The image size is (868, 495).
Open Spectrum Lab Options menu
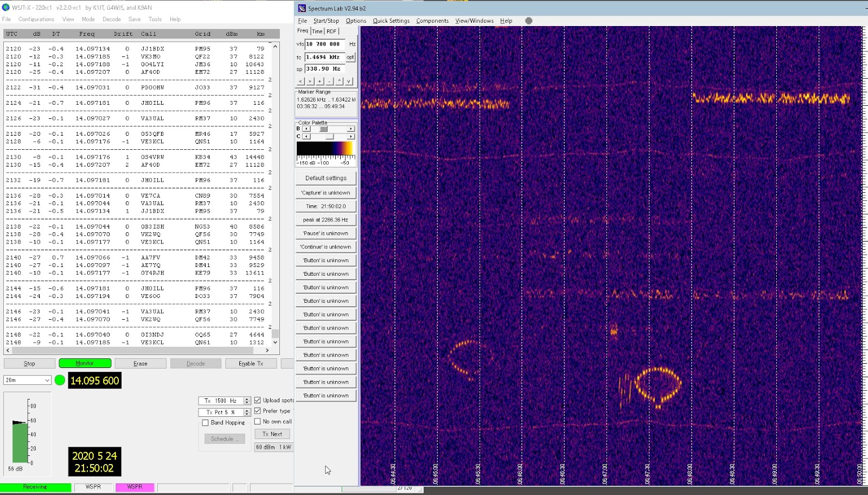pyautogui.click(x=356, y=21)
